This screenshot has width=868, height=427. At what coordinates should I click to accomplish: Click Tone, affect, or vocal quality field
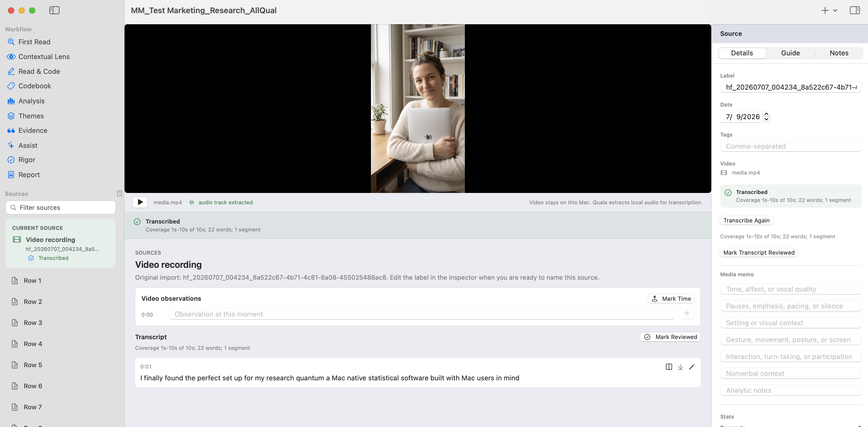[x=790, y=289]
